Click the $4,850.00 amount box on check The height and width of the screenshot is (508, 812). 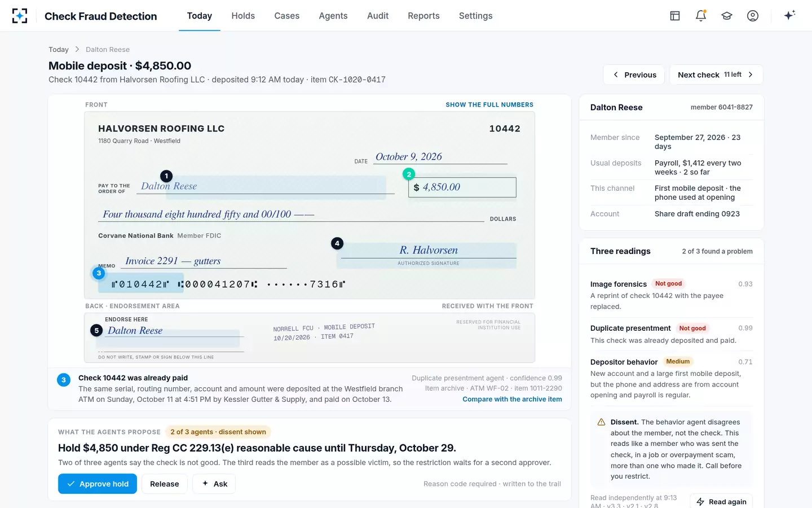[x=462, y=187]
